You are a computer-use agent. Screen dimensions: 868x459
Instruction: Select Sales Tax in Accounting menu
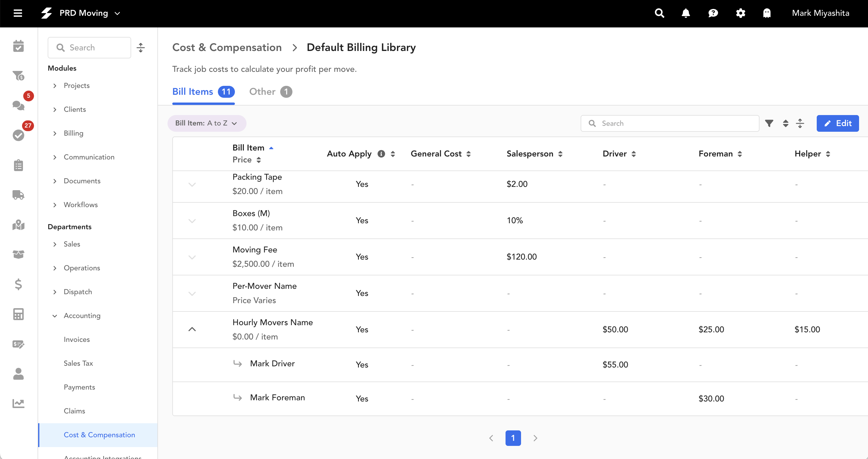[x=78, y=363]
